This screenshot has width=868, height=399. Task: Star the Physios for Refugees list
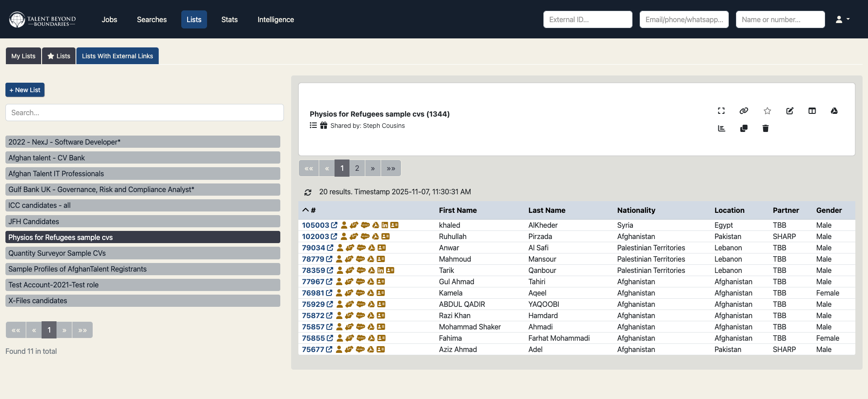pos(767,111)
